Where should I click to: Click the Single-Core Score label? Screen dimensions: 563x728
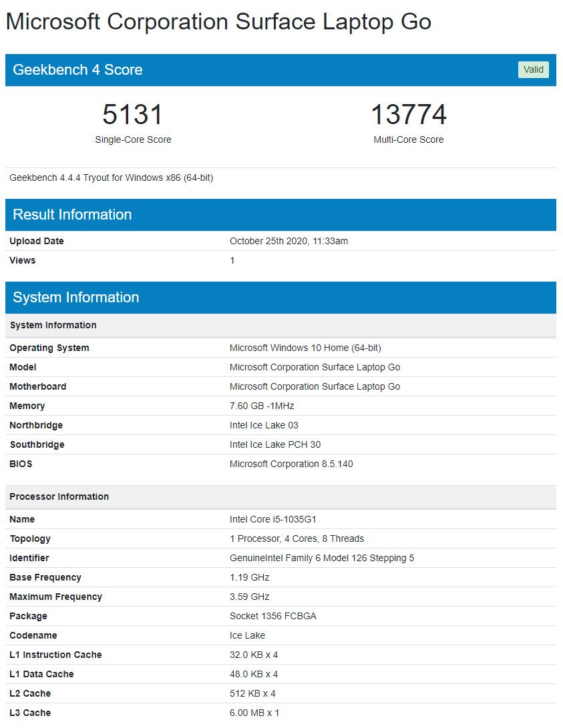click(x=134, y=139)
